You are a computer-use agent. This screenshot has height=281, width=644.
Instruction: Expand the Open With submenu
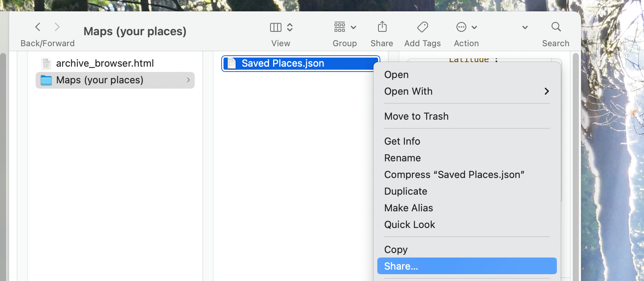point(408,91)
